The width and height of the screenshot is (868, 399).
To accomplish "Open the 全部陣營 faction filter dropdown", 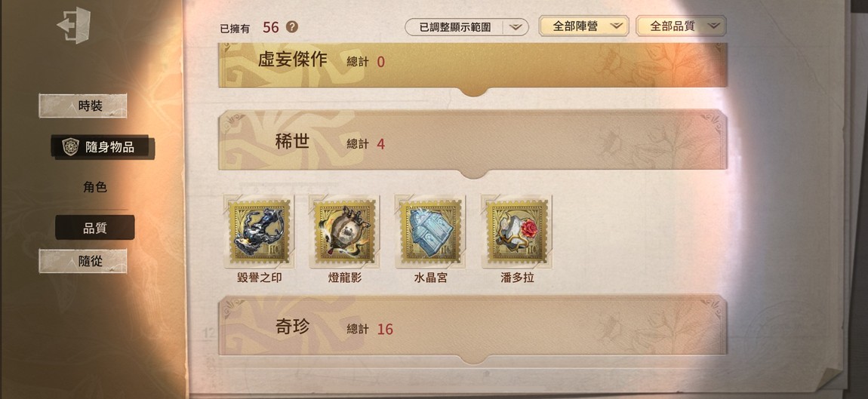I will pyautogui.click(x=583, y=26).
